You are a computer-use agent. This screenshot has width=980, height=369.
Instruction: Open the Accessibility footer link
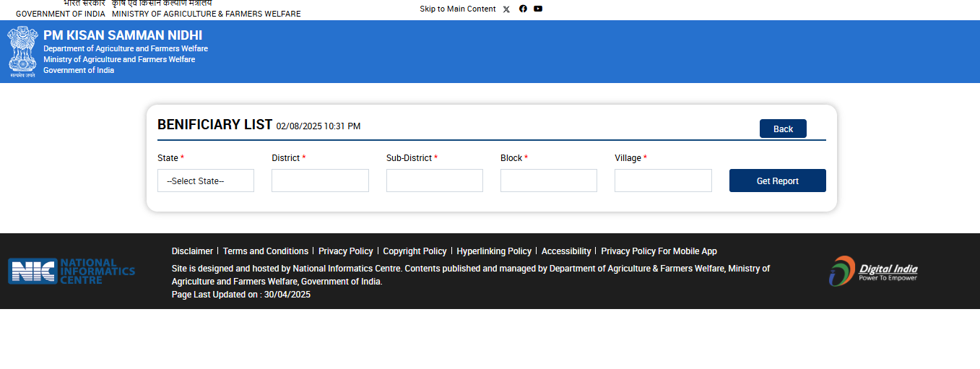[x=566, y=251]
